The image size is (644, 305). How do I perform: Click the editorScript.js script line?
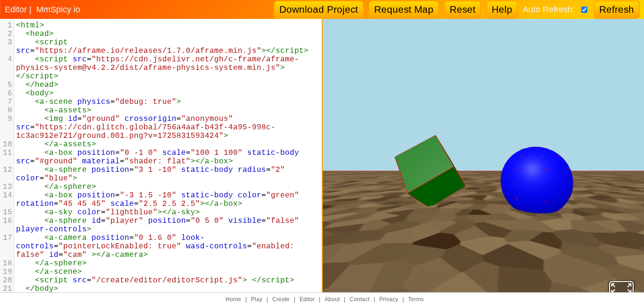click(x=165, y=280)
